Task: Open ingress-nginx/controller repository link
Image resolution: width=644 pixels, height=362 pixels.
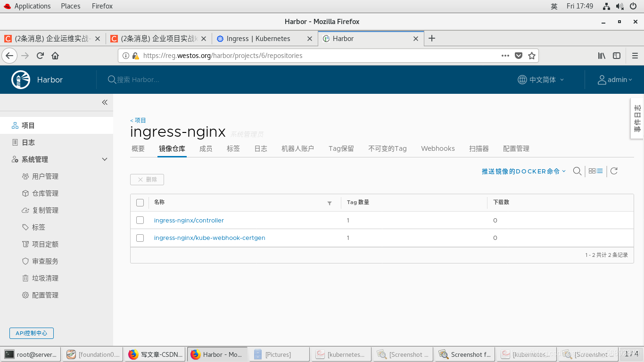Action: point(189,220)
